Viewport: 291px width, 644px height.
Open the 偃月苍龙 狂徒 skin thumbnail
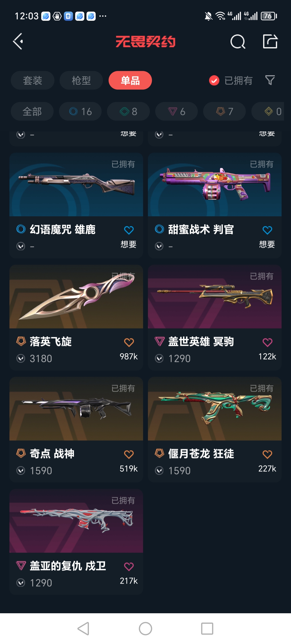pyautogui.click(x=215, y=409)
